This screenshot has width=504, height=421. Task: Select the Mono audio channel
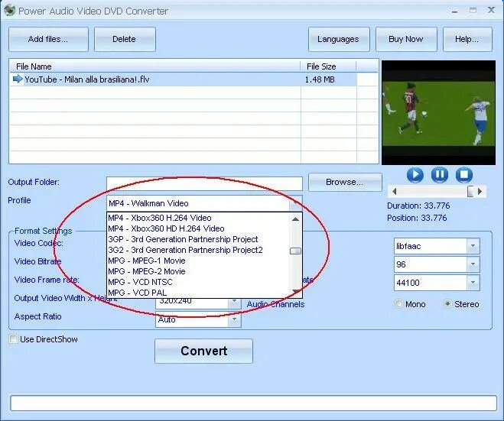pyautogui.click(x=398, y=304)
